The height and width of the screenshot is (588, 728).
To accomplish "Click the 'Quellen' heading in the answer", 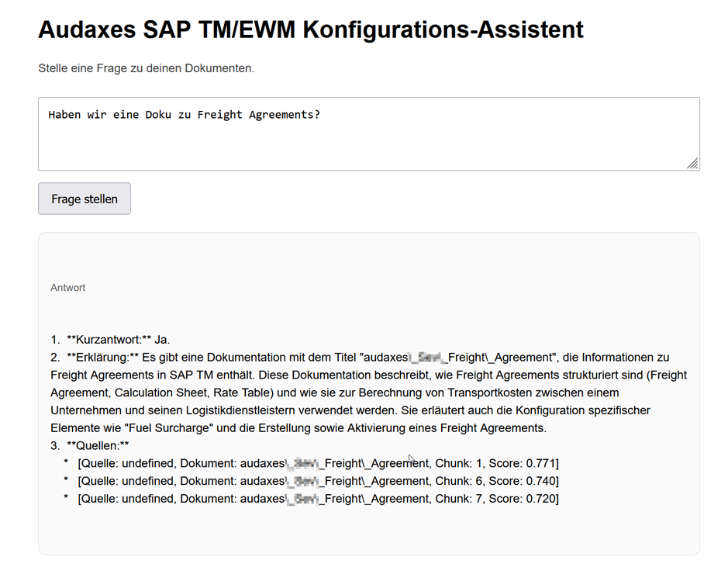I will (98, 445).
